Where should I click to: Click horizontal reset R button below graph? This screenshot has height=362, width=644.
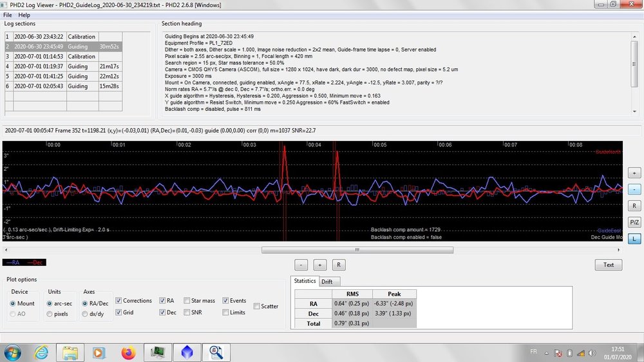click(x=339, y=265)
